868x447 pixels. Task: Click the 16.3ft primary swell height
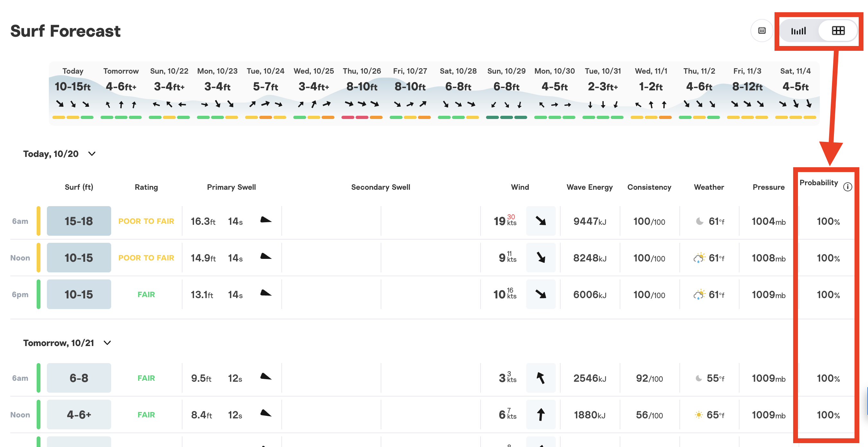click(203, 221)
